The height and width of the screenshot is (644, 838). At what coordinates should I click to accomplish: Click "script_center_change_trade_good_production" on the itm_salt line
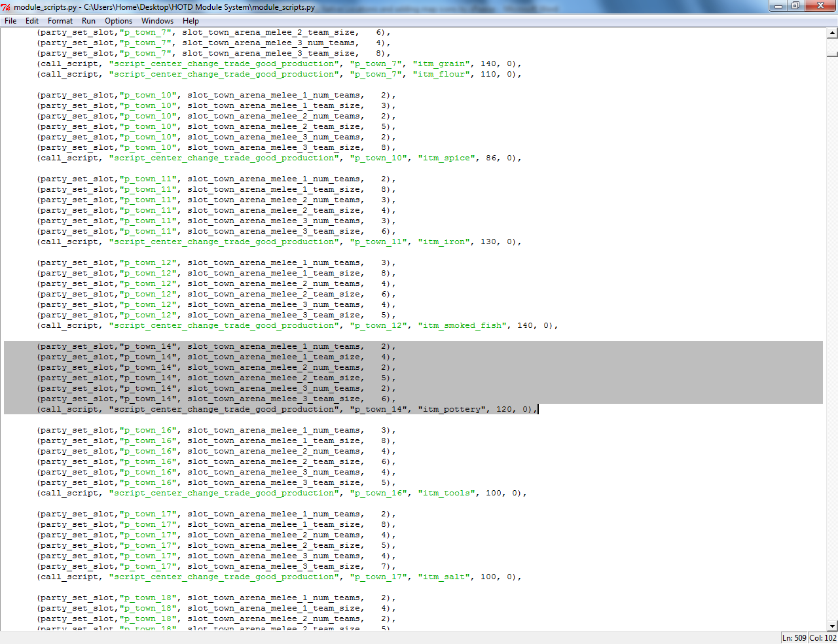pos(224,577)
